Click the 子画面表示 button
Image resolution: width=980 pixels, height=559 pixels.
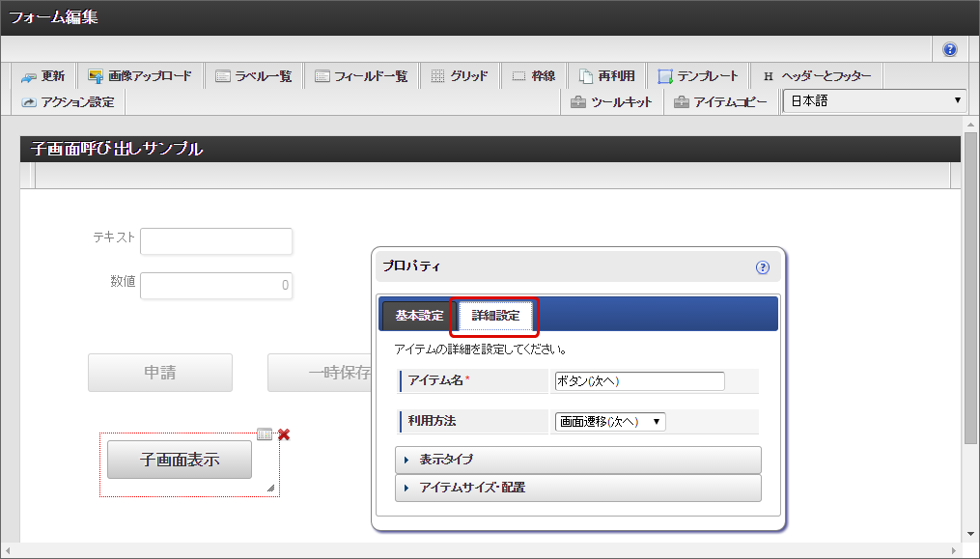tap(180, 460)
